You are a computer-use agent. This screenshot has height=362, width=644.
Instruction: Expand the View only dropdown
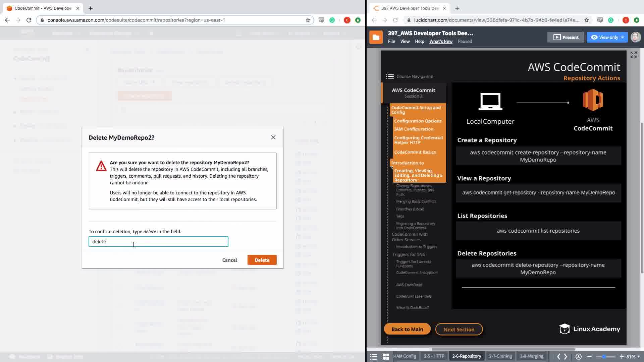[x=622, y=37]
